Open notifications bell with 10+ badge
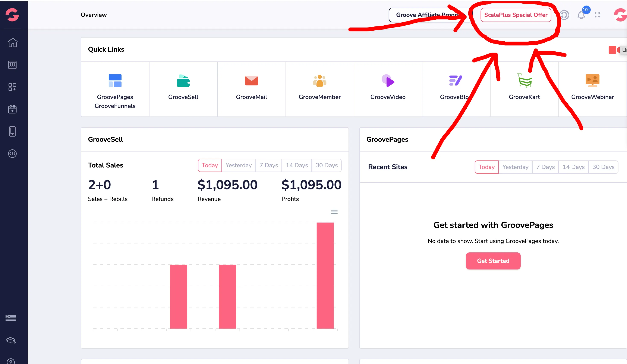627x364 pixels. (x=581, y=15)
